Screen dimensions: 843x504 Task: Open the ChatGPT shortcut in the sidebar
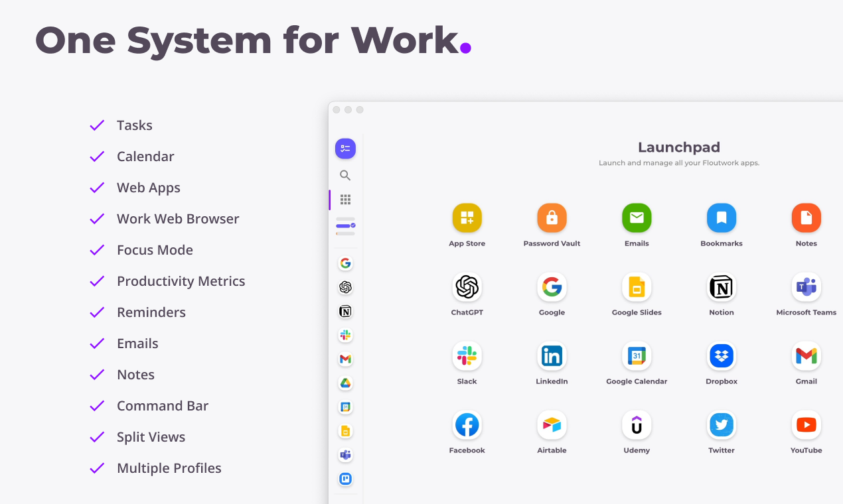(345, 287)
